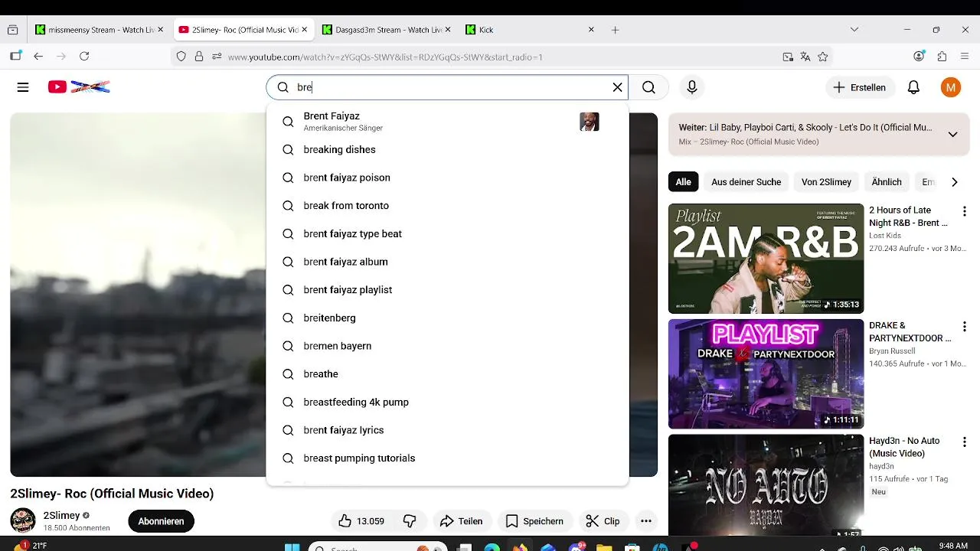The width and height of the screenshot is (980, 551).
Task: Select 'Von 2Slimey' filter chip
Action: tap(826, 182)
